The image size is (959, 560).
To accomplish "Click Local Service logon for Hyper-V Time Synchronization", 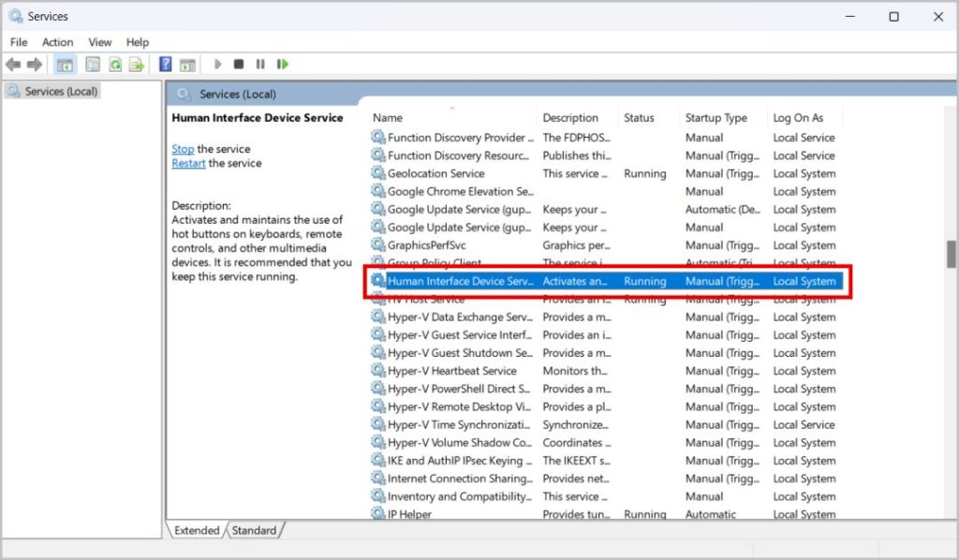I will [x=804, y=424].
